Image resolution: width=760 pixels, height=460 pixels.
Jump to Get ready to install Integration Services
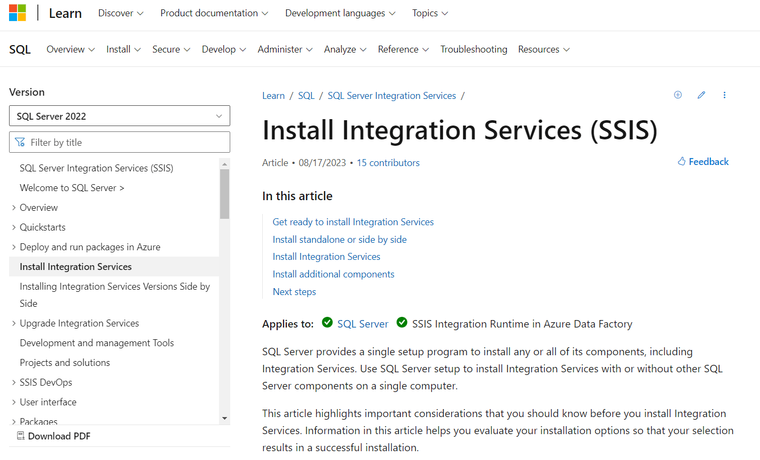pyautogui.click(x=353, y=222)
